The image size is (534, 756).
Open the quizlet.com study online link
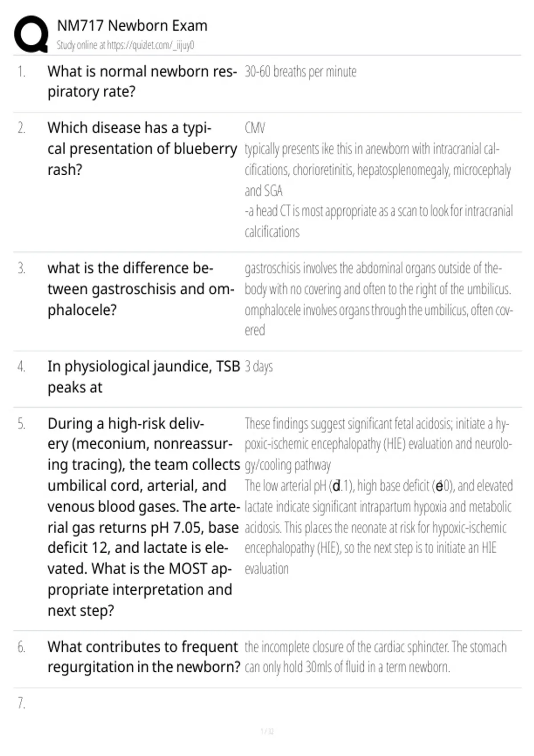tap(125, 45)
